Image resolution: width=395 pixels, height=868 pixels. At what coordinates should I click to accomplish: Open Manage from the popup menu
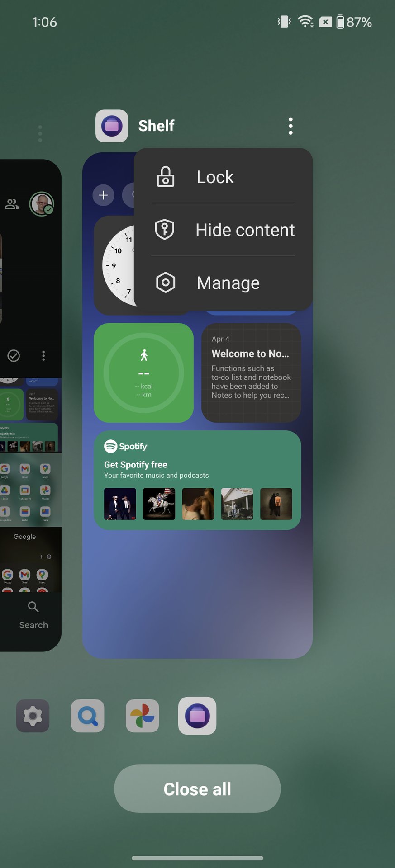[x=223, y=283]
